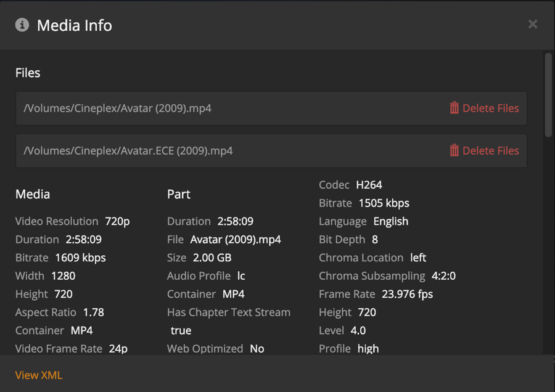This screenshot has width=555, height=392.
Task: Select the Width value 1280
Action: coord(64,276)
